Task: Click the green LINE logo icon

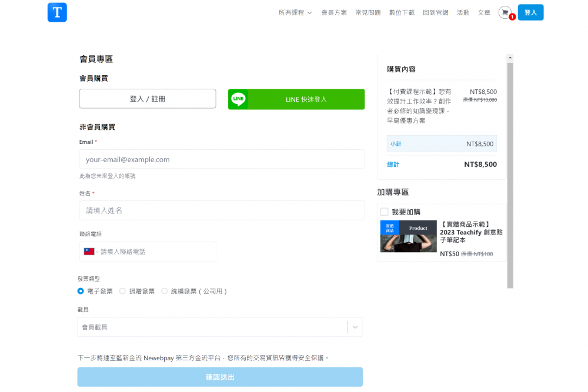Action: coord(238,99)
